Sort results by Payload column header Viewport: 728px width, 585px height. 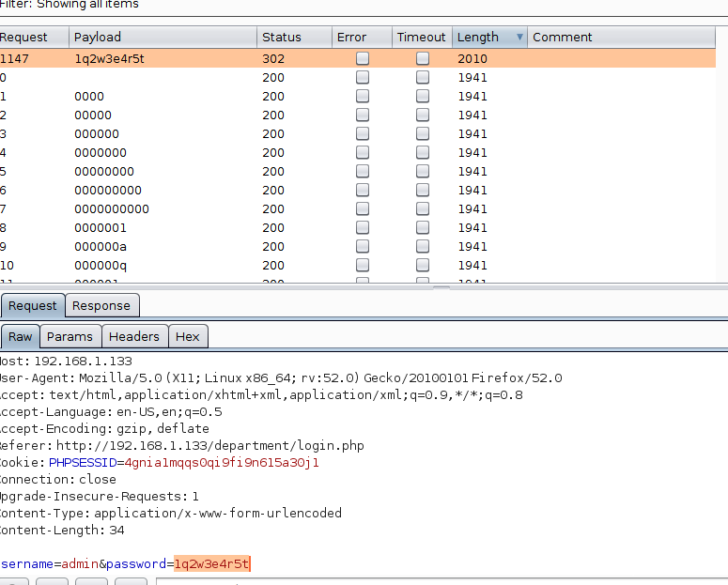[x=163, y=38]
